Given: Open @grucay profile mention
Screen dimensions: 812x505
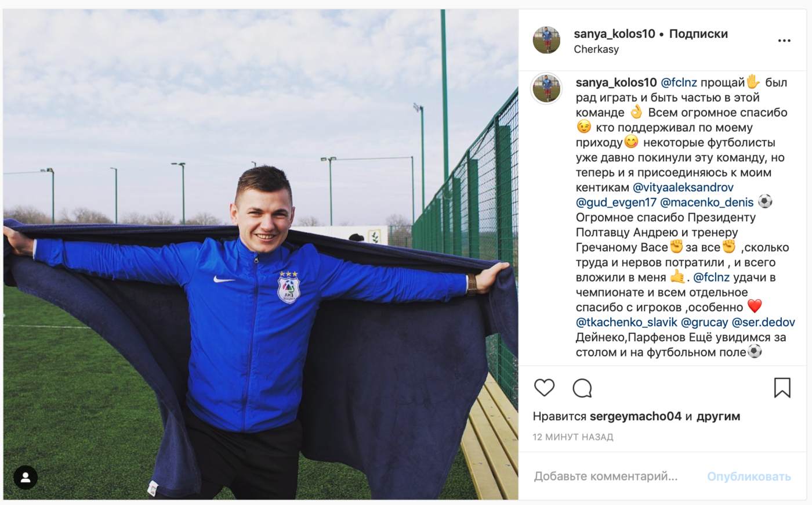Looking at the screenshot, I should pyautogui.click(x=704, y=322).
